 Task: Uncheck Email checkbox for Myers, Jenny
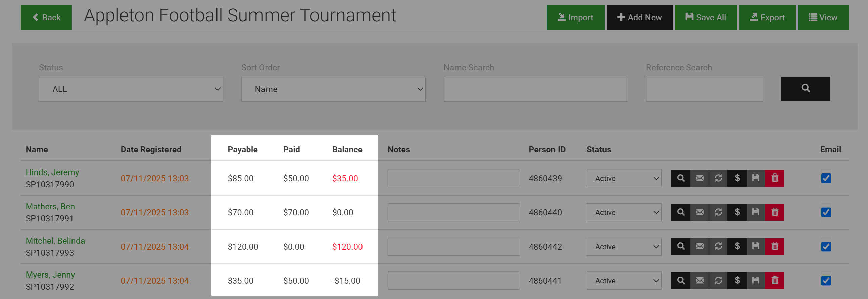coord(826,281)
